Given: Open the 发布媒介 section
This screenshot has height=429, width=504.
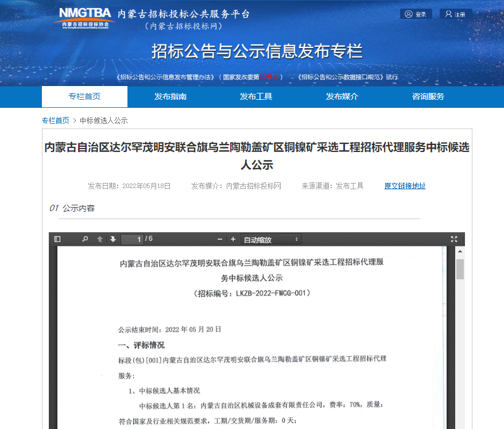Looking at the screenshot, I should [341, 96].
